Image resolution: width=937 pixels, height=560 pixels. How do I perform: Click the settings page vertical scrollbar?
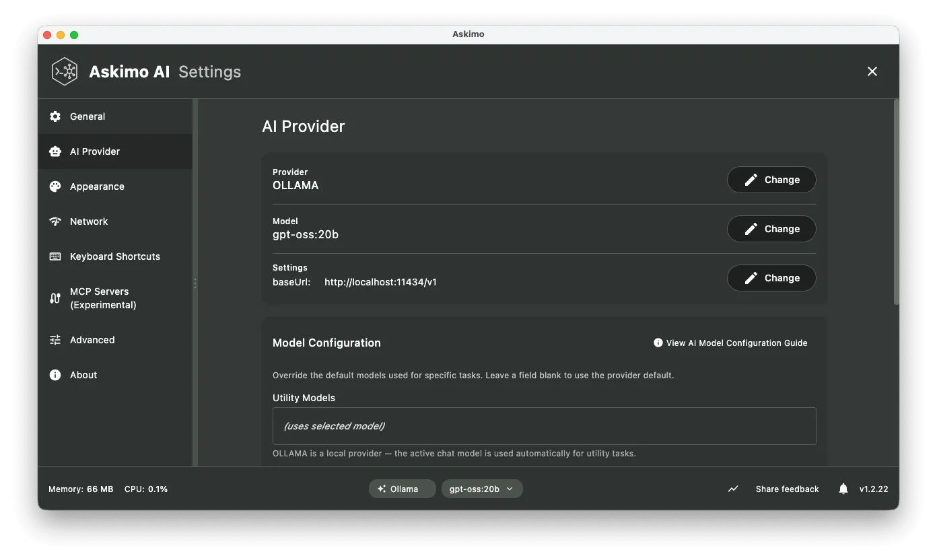click(896, 202)
